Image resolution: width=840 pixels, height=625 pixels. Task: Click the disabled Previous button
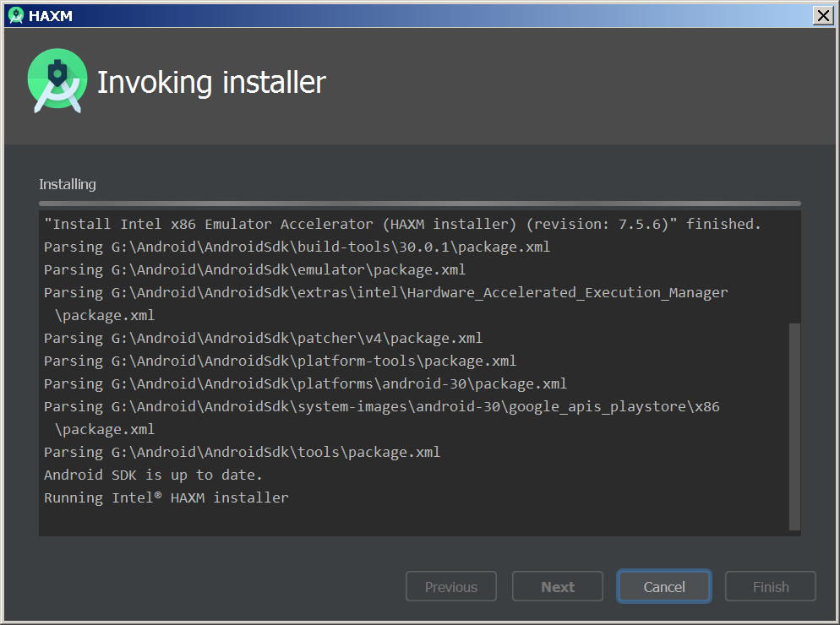coord(451,586)
